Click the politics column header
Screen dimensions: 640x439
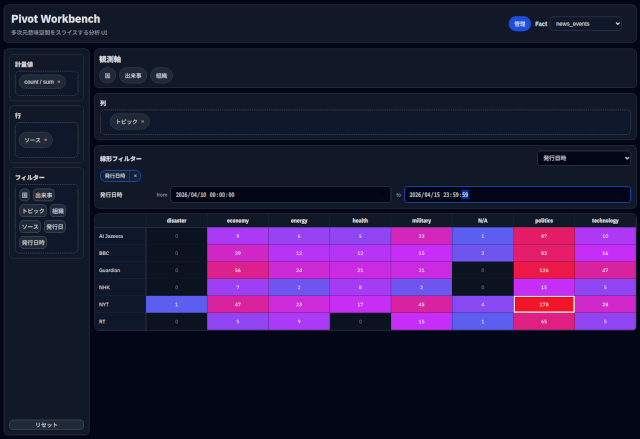pyautogui.click(x=544, y=220)
